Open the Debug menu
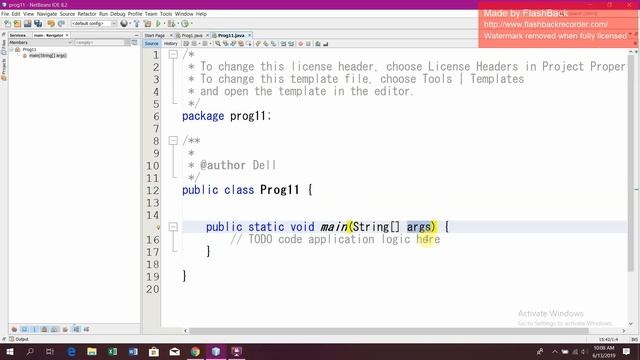640x360 pixels. tap(118, 14)
